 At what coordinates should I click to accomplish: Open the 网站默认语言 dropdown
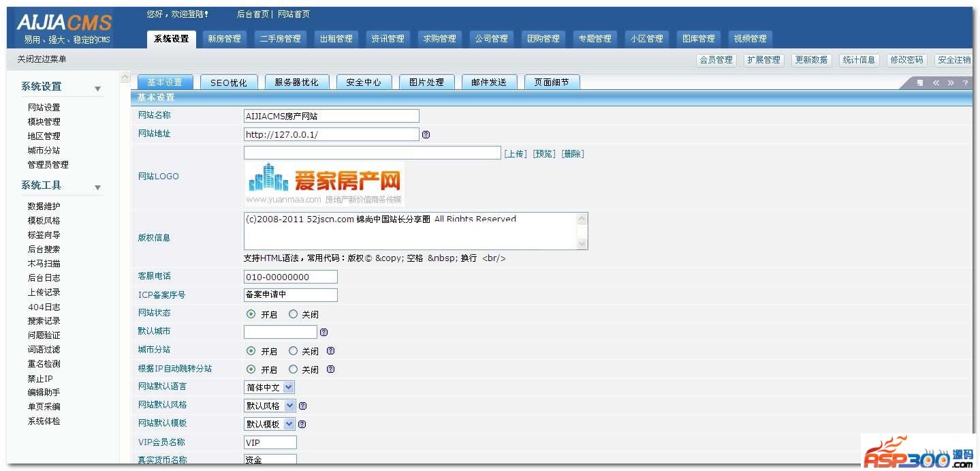tap(269, 387)
